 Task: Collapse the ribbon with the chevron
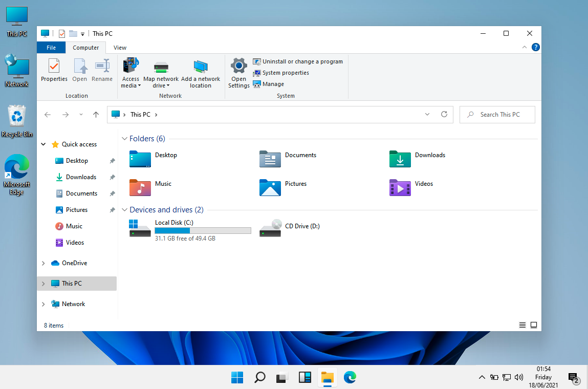click(524, 48)
